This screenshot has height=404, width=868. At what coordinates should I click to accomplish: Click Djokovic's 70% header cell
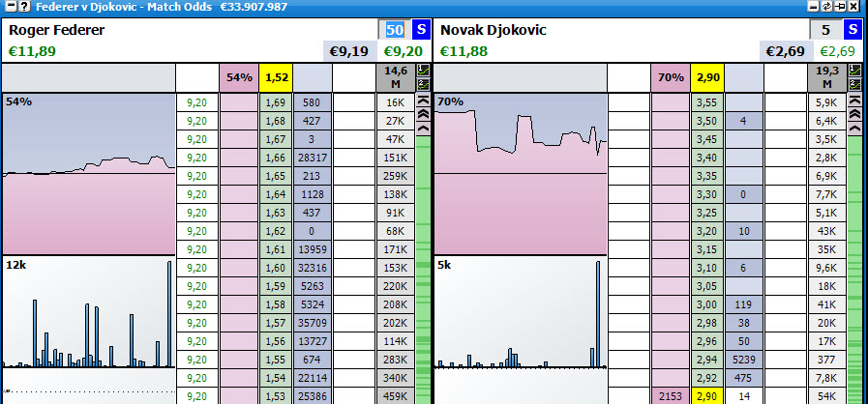point(671,78)
